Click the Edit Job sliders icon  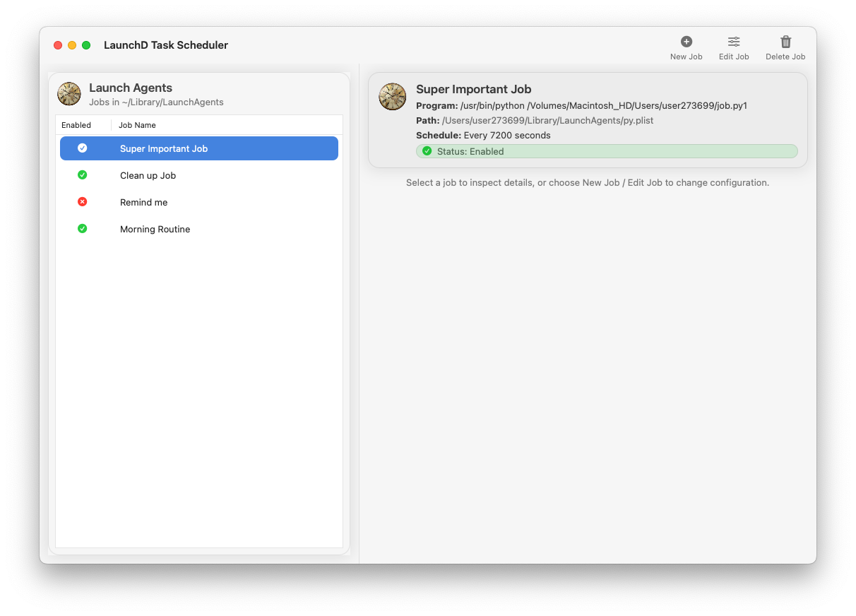(x=733, y=41)
